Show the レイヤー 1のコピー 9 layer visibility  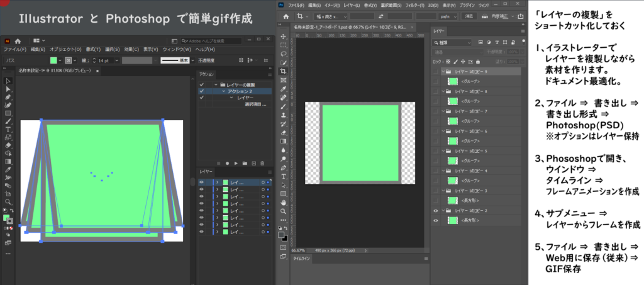pyautogui.click(x=436, y=72)
